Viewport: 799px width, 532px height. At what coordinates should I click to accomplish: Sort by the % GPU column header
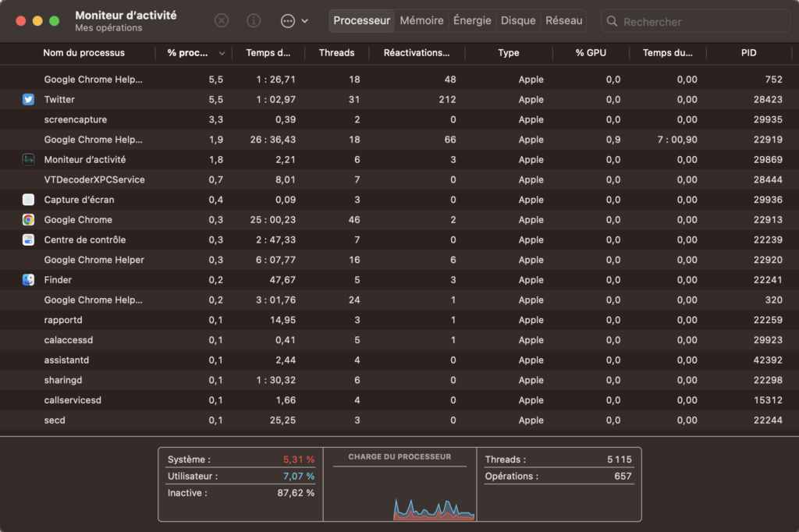(591, 52)
